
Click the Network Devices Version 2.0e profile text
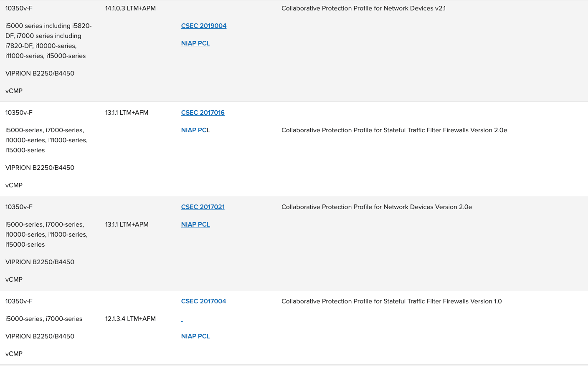[x=376, y=207]
